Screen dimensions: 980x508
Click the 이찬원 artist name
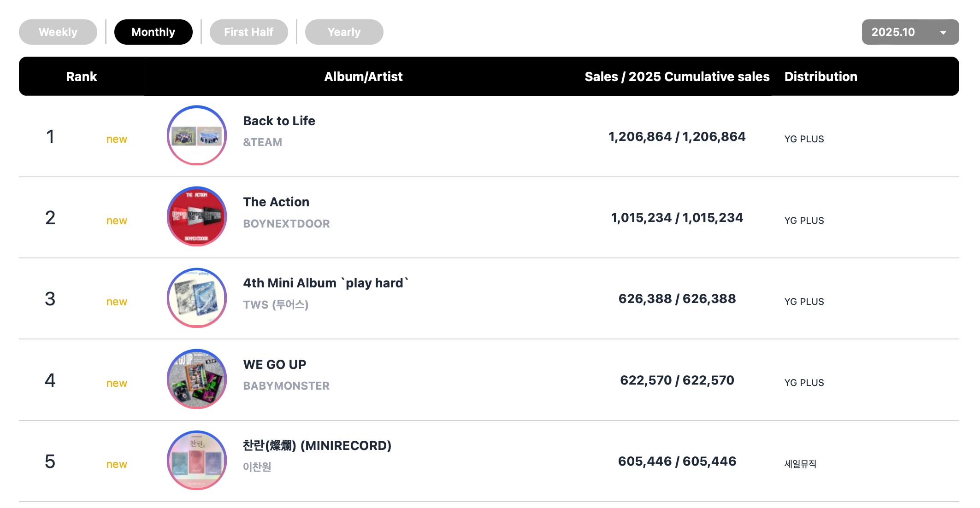tap(257, 467)
